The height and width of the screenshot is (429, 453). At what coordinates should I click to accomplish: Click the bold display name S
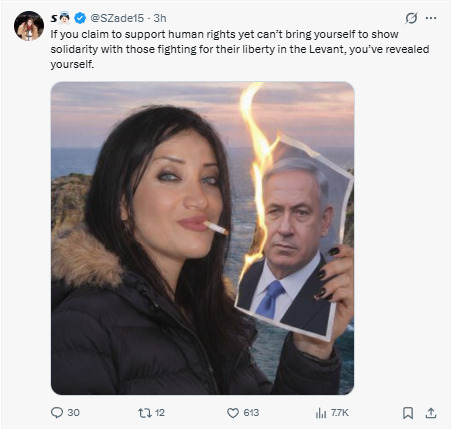click(54, 18)
